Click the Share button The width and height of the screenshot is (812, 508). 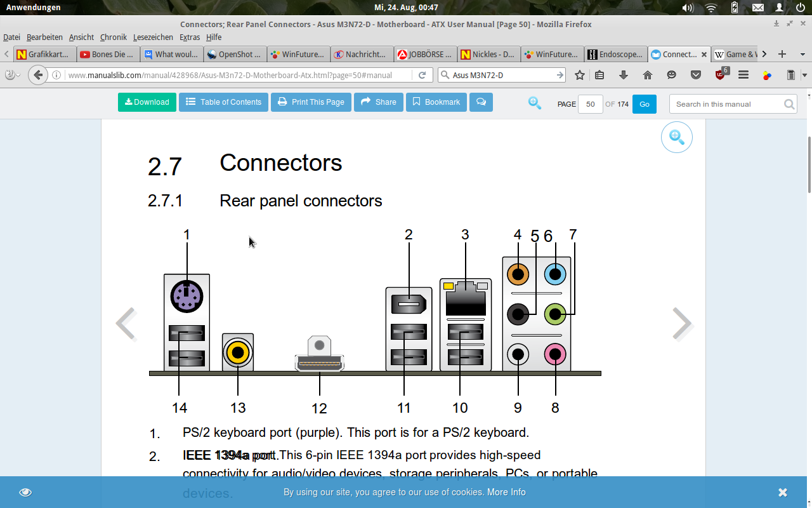379,102
